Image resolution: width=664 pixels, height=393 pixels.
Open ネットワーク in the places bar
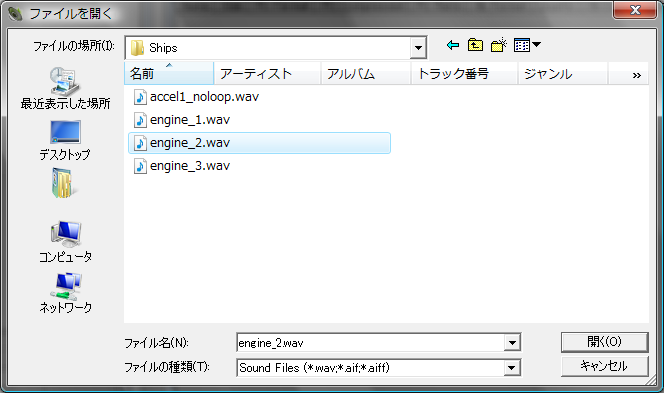pos(65,293)
